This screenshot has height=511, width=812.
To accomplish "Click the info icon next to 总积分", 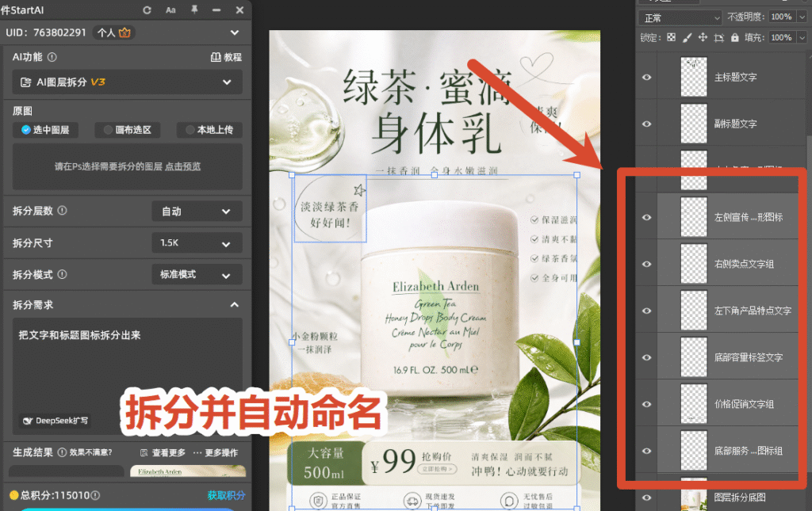I will [x=95, y=495].
